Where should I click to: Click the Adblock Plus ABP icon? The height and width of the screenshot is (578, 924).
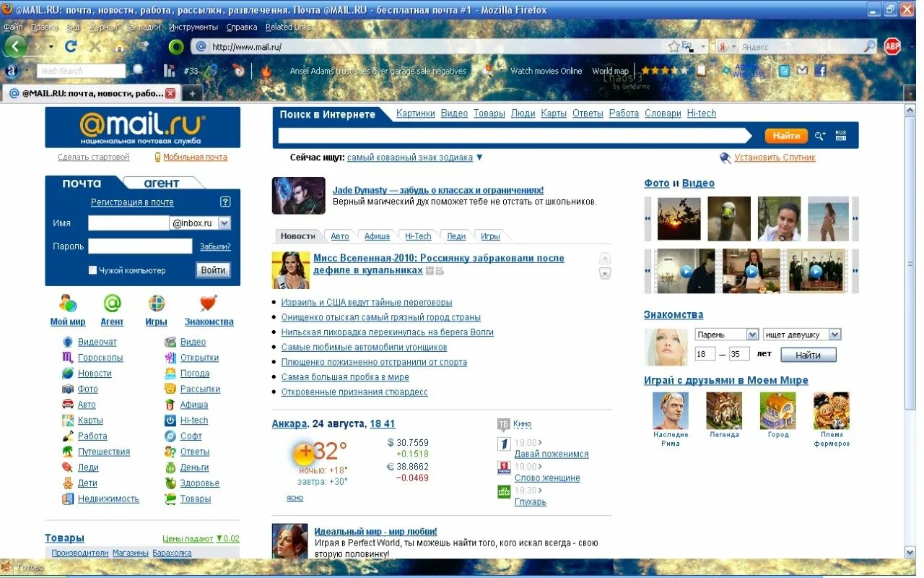892,46
